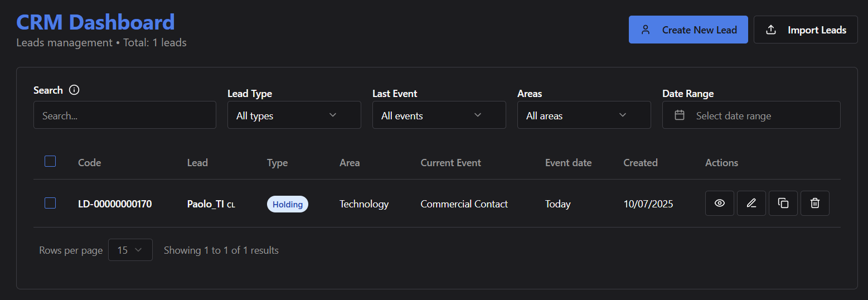Open the Lead Type dropdown
The height and width of the screenshot is (300, 868).
[x=294, y=115]
